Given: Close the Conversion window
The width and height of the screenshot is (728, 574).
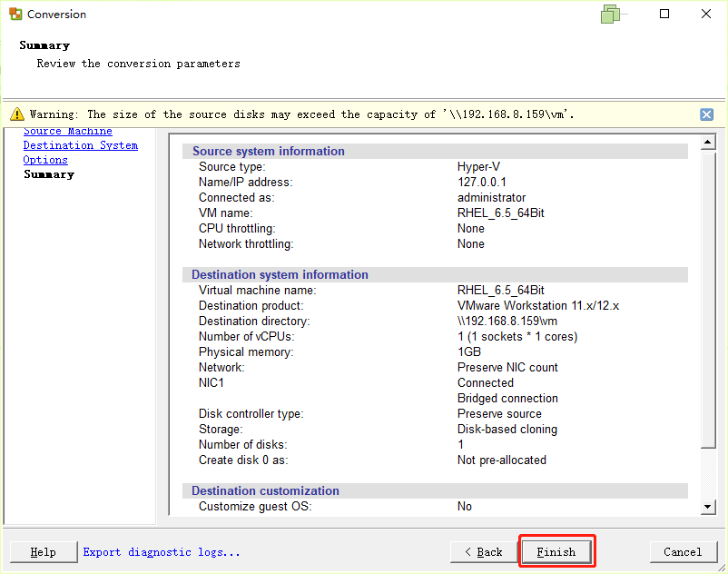Looking at the screenshot, I should 706,14.
